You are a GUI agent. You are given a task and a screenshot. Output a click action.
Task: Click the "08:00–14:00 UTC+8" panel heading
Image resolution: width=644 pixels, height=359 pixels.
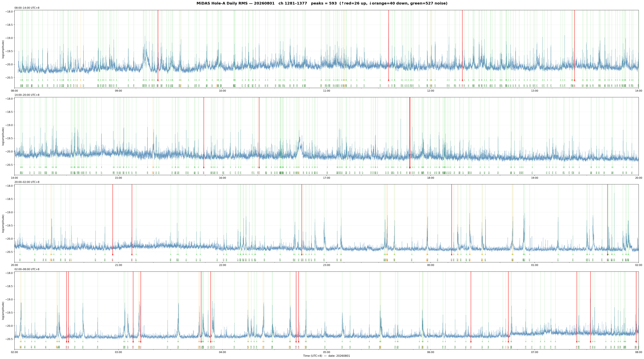pyautogui.click(x=27, y=8)
